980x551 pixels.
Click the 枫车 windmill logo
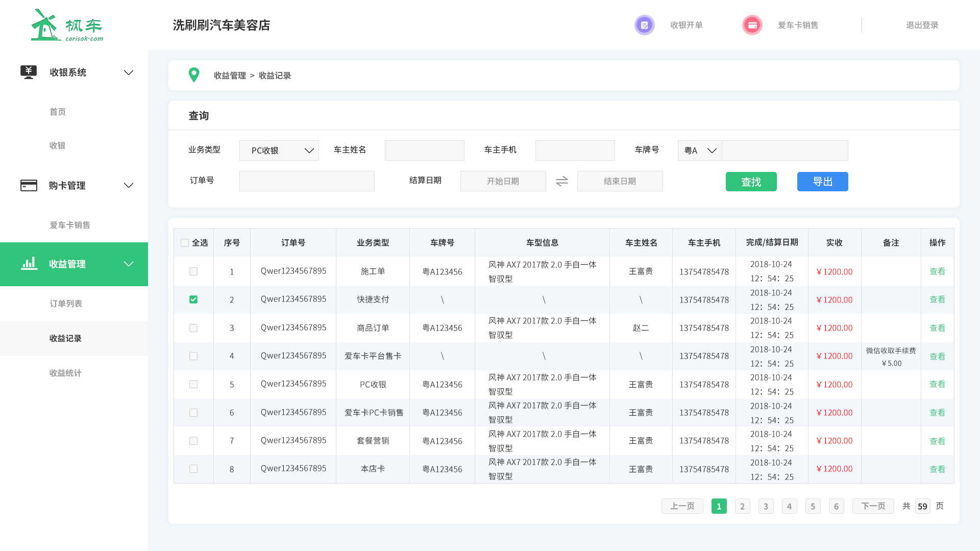46,25
